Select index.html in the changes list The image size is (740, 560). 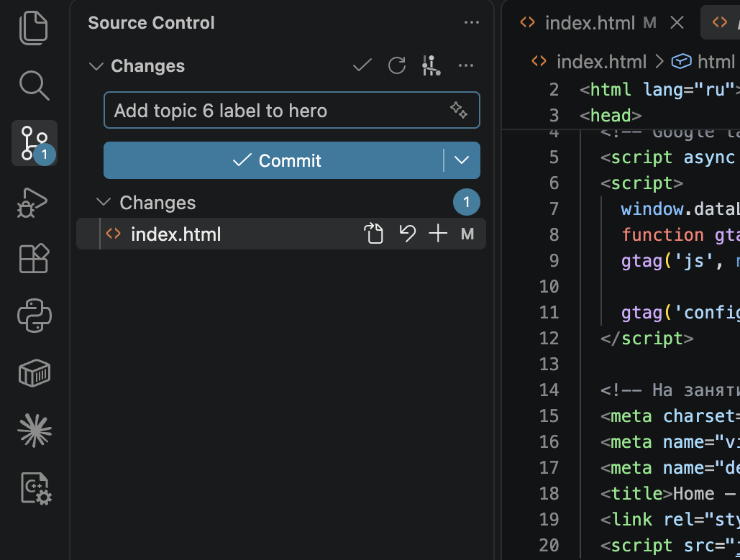click(280, 234)
